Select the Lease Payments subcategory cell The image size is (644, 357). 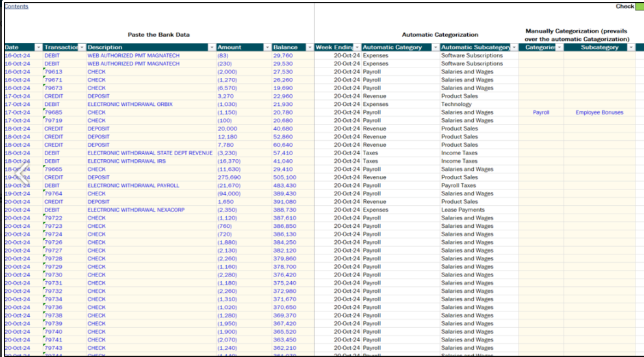coord(462,210)
